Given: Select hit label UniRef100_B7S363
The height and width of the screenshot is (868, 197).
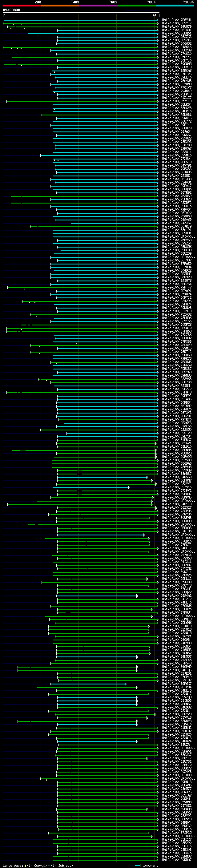Looking at the screenshot, I should click(x=176, y=558).
